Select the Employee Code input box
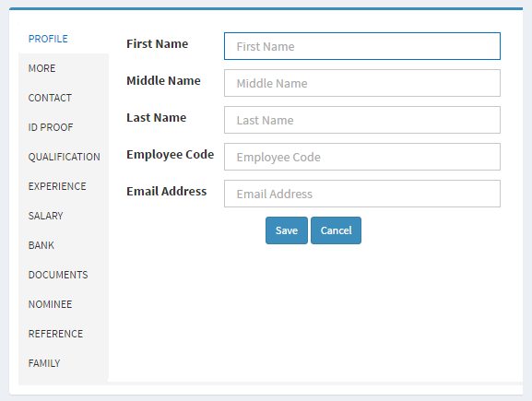Image resolution: width=532 pixels, height=401 pixels. click(x=362, y=157)
